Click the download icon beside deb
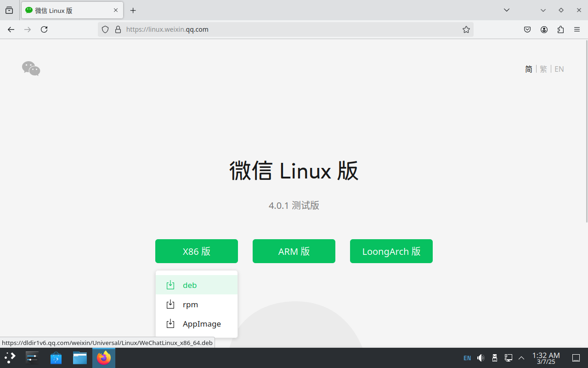The height and width of the screenshot is (368, 588). click(170, 285)
